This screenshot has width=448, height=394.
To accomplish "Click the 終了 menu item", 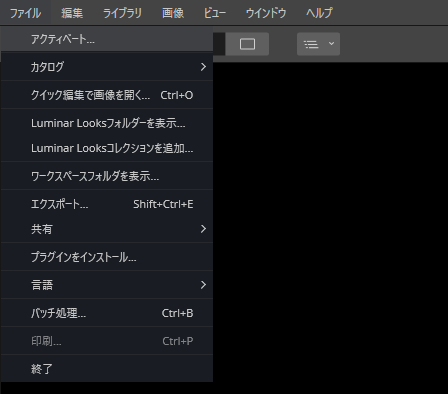I will pyautogui.click(x=107, y=369).
